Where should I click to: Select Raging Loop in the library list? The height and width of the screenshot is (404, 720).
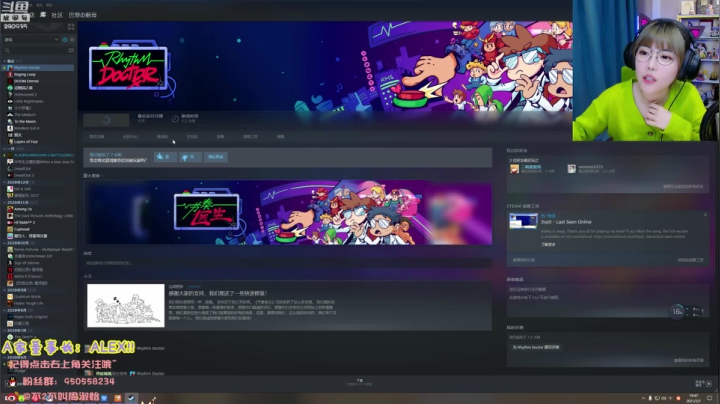pos(25,74)
